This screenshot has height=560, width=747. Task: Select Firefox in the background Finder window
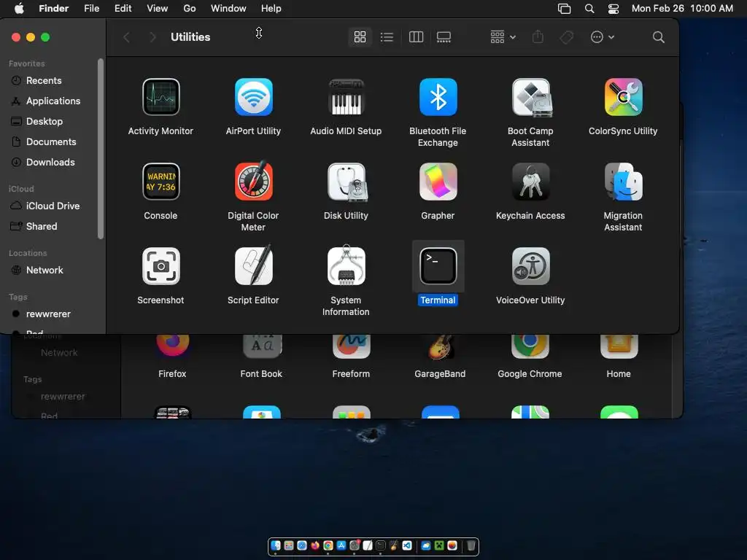coord(172,346)
